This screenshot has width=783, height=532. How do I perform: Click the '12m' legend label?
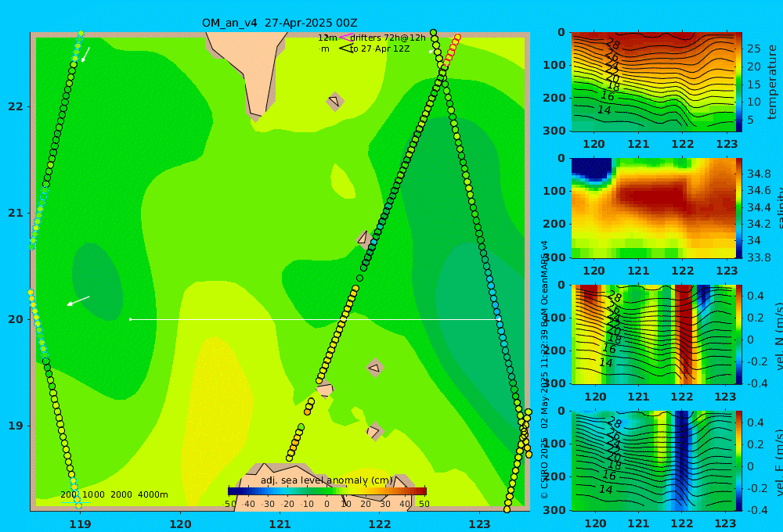point(327,38)
